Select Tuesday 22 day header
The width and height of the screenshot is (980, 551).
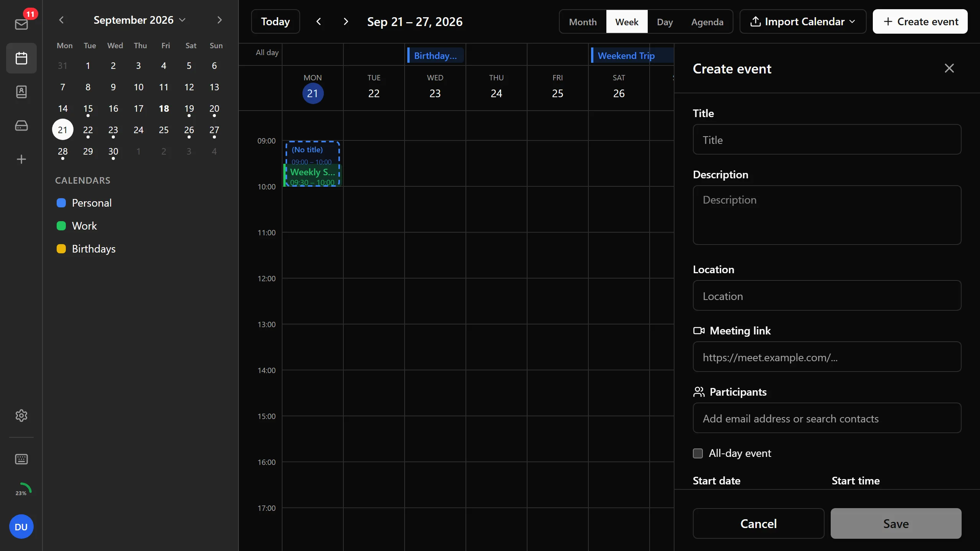pyautogui.click(x=374, y=88)
